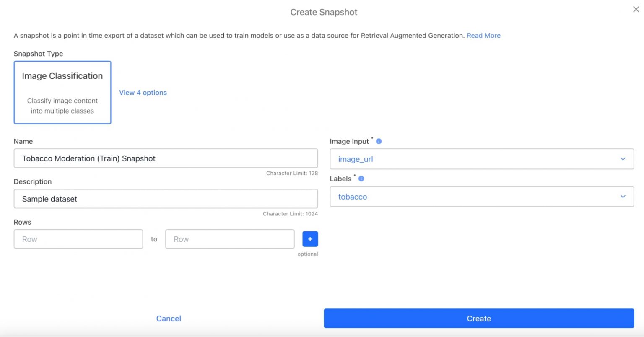Click the plus button to add row range
Screen dimensions: 644x337
tap(310, 239)
